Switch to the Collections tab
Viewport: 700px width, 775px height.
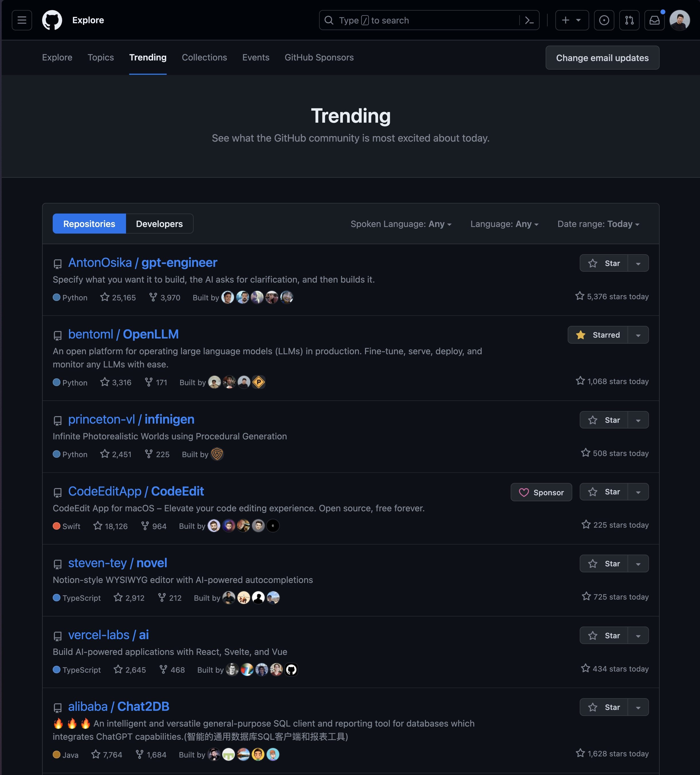[x=205, y=57]
